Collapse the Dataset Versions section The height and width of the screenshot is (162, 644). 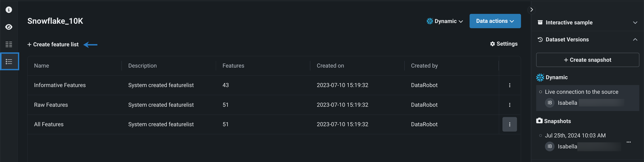pyautogui.click(x=635, y=40)
